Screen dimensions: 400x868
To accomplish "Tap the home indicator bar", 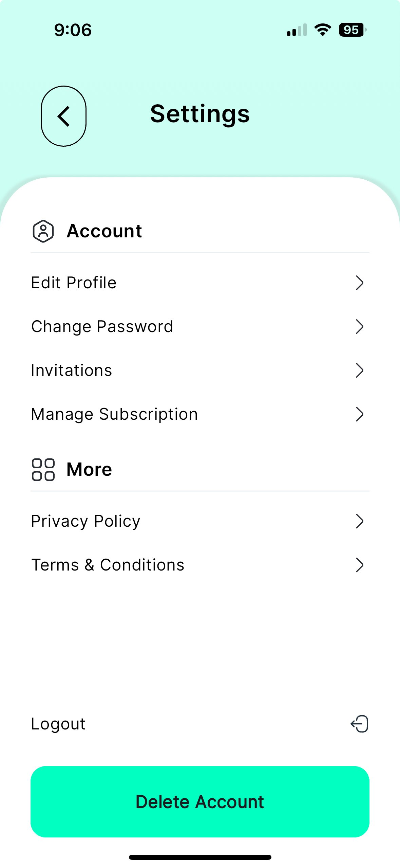I will [200, 857].
